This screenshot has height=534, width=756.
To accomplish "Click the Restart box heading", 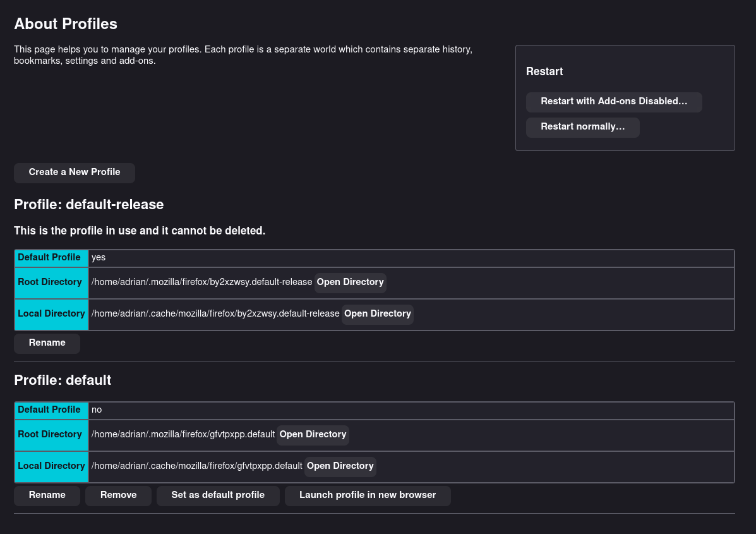I will (x=544, y=72).
